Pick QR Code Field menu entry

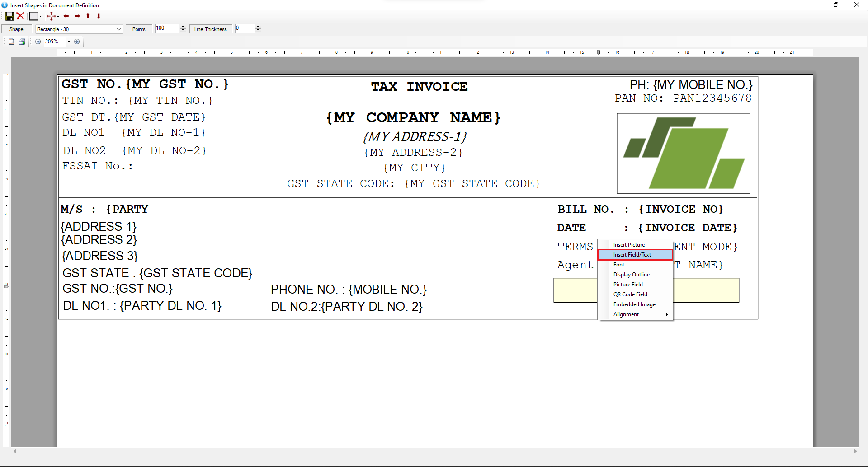pyautogui.click(x=630, y=294)
